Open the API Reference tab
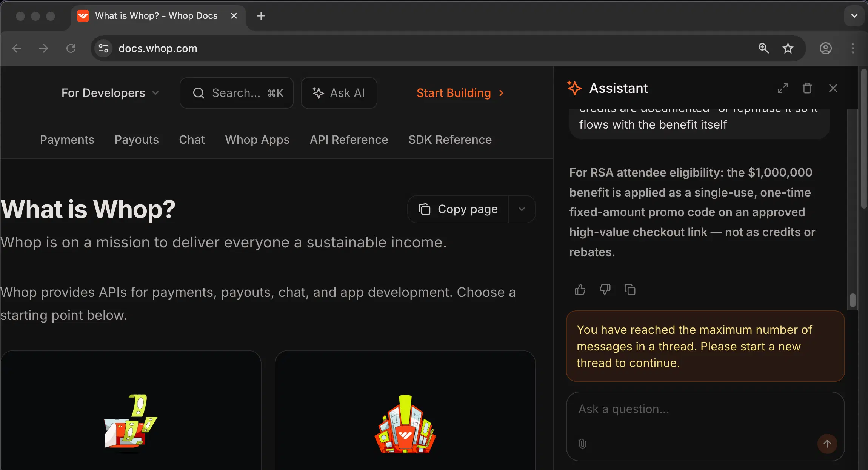 coord(349,140)
